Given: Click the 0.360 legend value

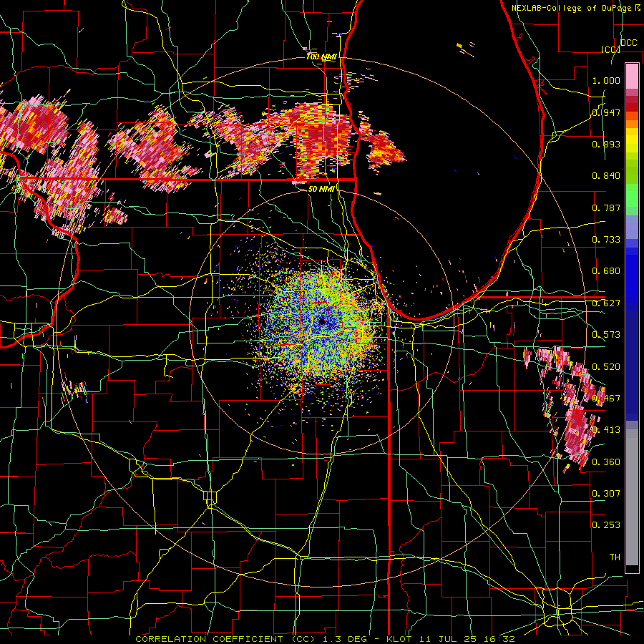Looking at the screenshot, I should click(606, 462).
